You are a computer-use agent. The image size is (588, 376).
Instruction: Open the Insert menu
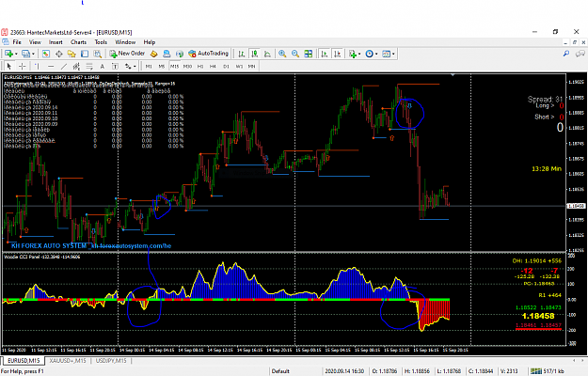pos(56,42)
